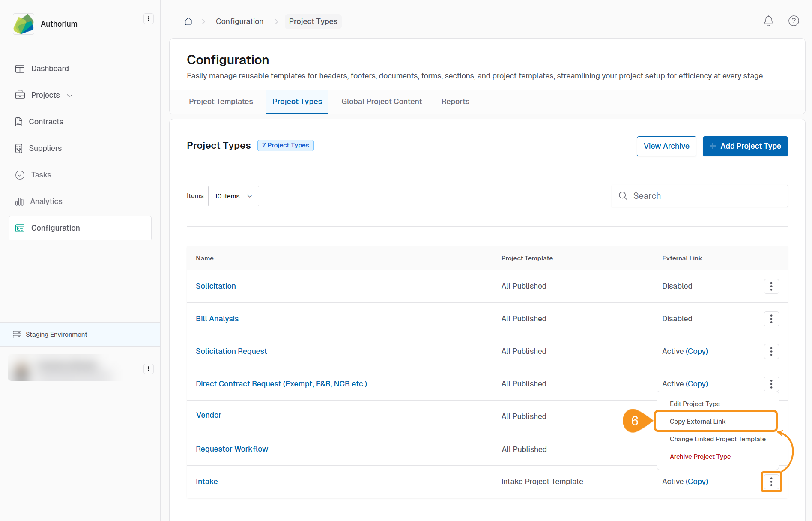
Task: Open the user profile kebab menu
Action: click(x=148, y=369)
